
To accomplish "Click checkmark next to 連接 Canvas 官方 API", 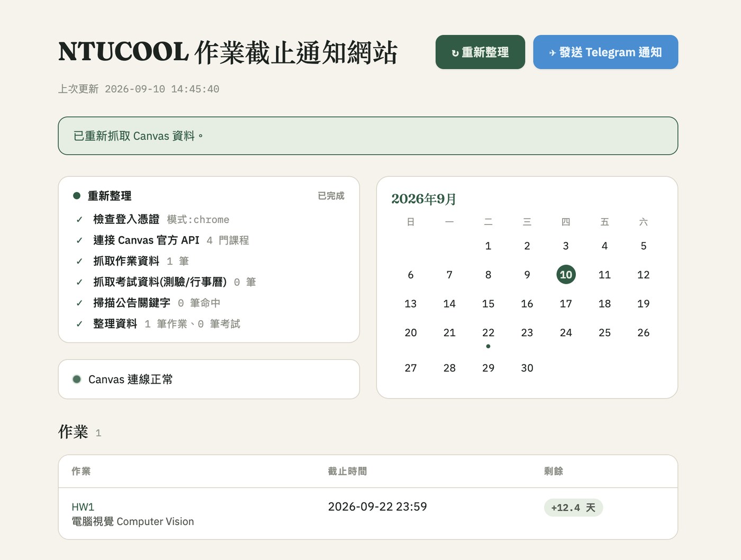I will coord(79,240).
